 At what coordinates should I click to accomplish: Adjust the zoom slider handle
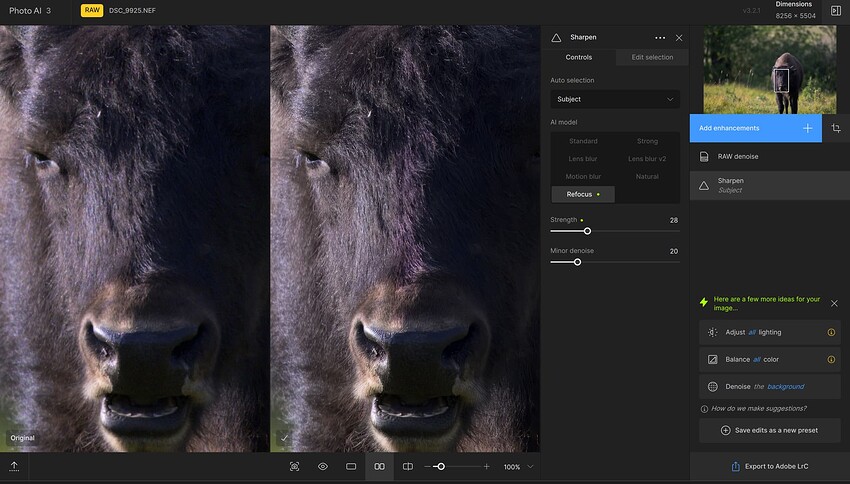tap(441, 467)
